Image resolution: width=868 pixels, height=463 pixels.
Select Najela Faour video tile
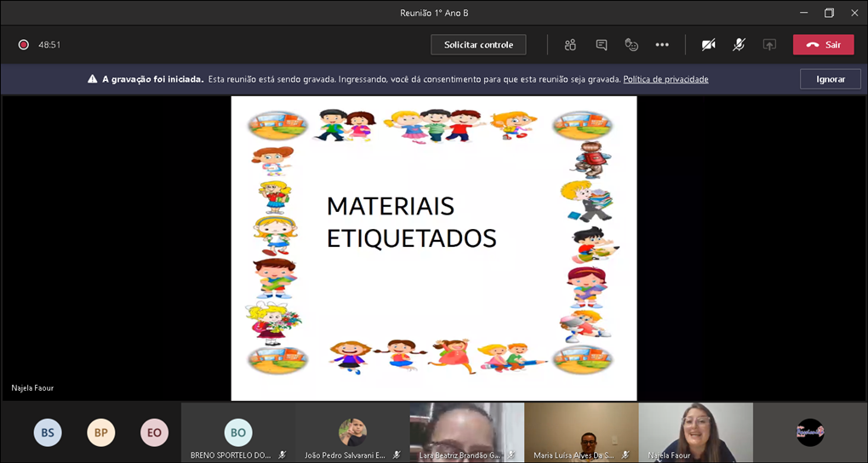point(696,432)
